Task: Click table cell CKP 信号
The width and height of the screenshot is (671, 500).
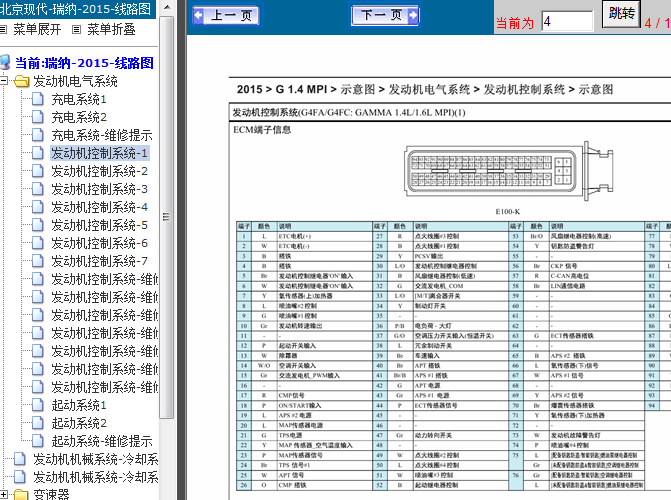Action: (x=597, y=266)
